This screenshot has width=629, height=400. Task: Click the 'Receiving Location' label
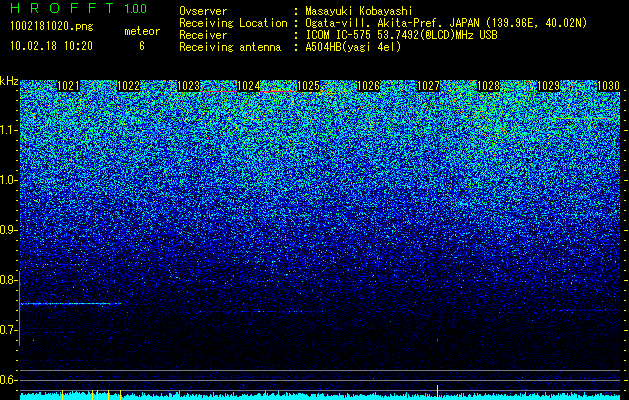click(233, 23)
